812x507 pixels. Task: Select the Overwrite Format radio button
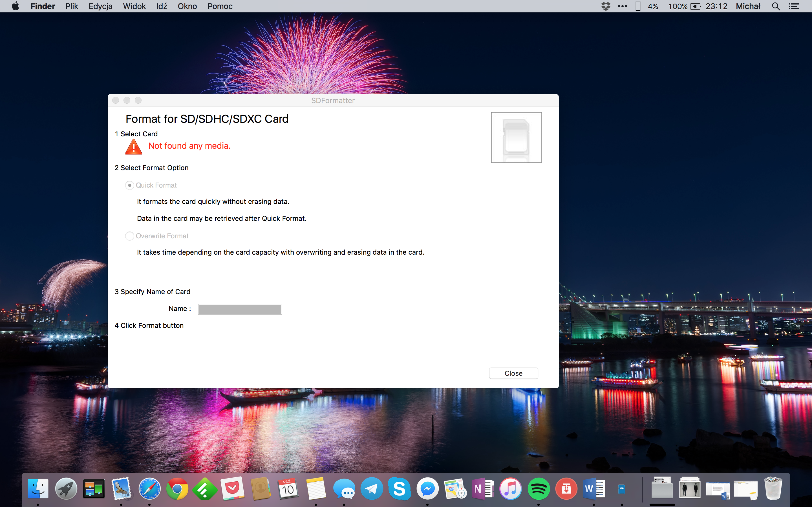pos(129,236)
